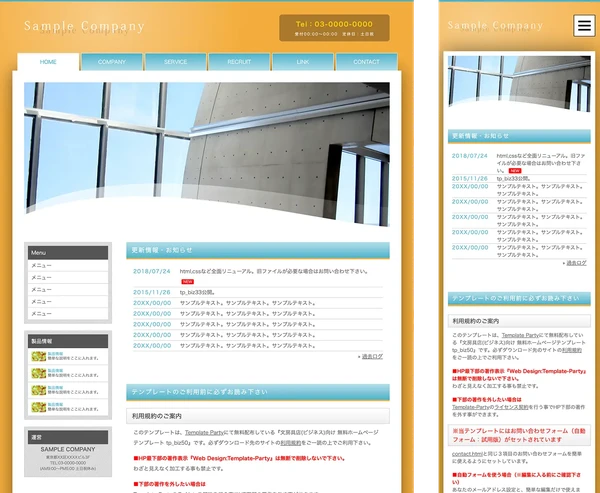Viewport: 600px width, 493px height.
Task: Open the 過去ログ link in desktop news
Action: pyautogui.click(x=372, y=356)
